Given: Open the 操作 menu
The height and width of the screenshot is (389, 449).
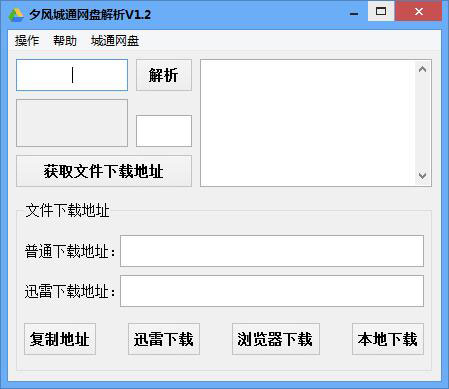Looking at the screenshot, I should (x=27, y=41).
